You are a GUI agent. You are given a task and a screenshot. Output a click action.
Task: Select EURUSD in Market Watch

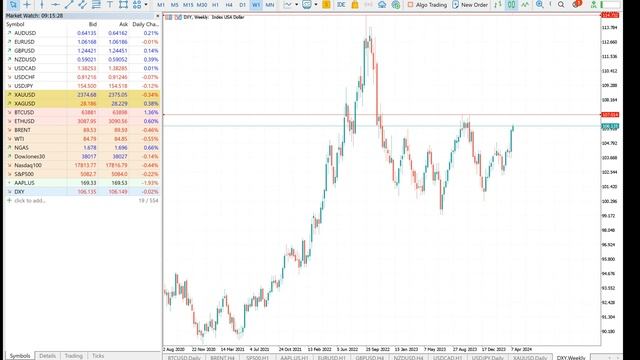point(82,42)
